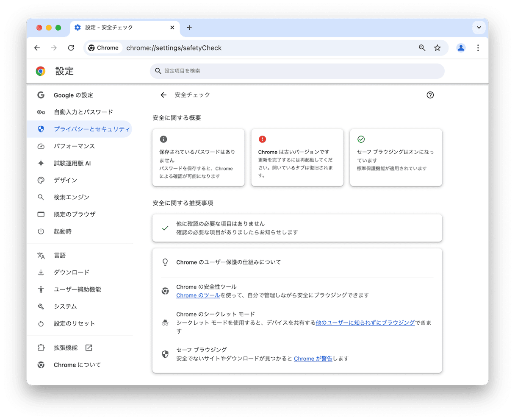Image resolution: width=515 pixels, height=420 pixels.
Task: Open the セーフ ブラウジングはオンになっています card
Action: 396,158
